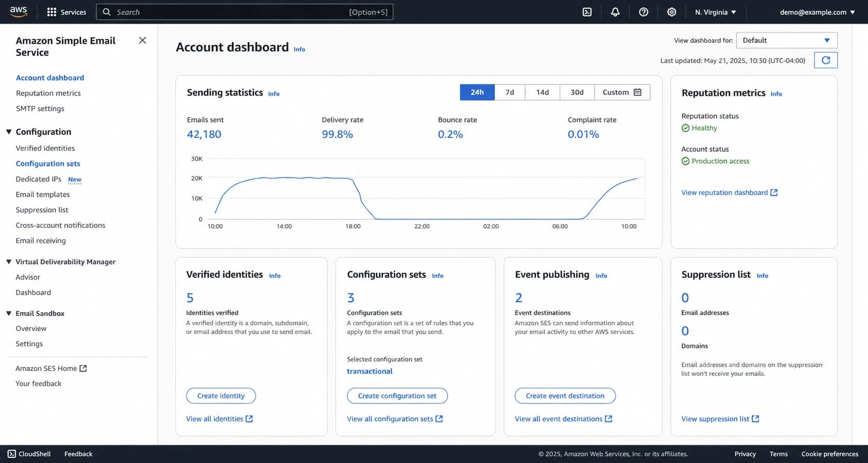
Task: Collapse the Email Sandbox section
Action: tap(9, 313)
